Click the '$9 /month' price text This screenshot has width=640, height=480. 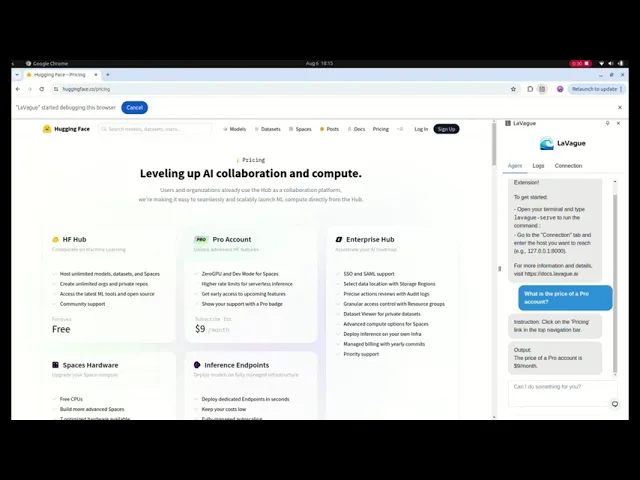(x=212, y=329)
